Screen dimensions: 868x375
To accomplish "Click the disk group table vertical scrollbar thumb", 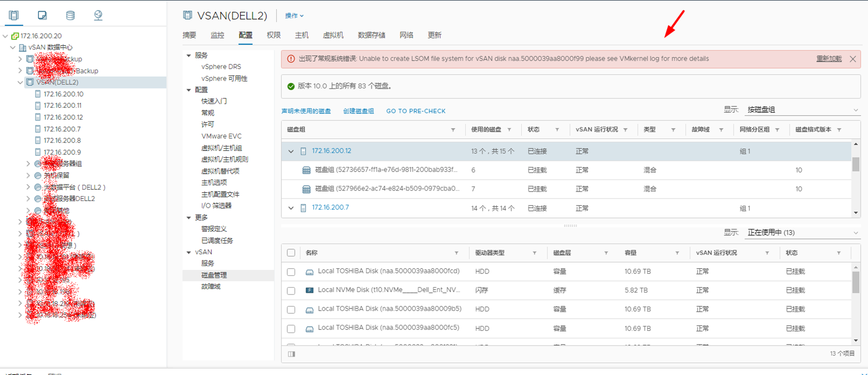I will point(856,164).
